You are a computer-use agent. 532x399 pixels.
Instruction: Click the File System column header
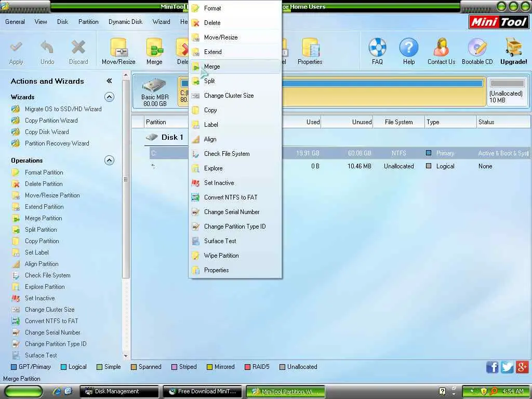pos(398,122)
